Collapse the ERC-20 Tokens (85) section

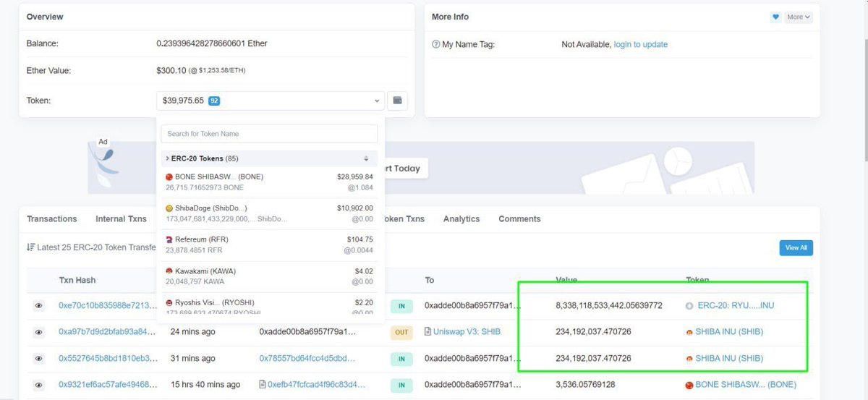pyautogui.click(x=269, y=158)
